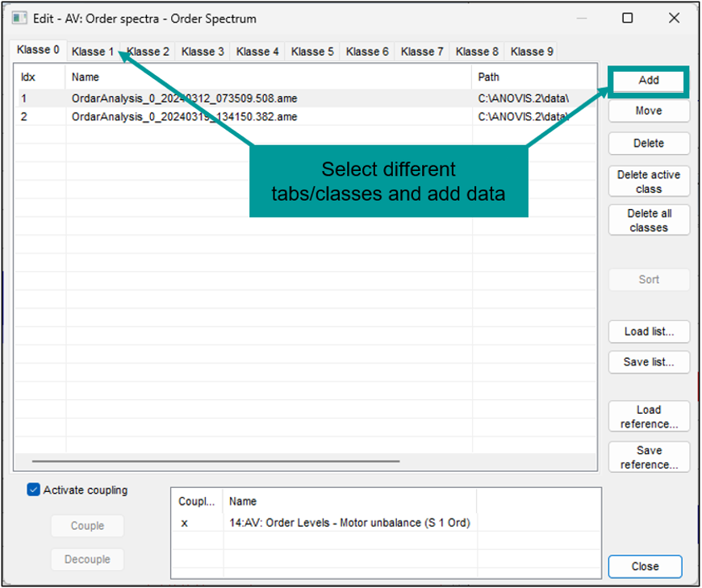Click the Name column header in file list
This screenshot has height=588, width=702.
point(269,77)
